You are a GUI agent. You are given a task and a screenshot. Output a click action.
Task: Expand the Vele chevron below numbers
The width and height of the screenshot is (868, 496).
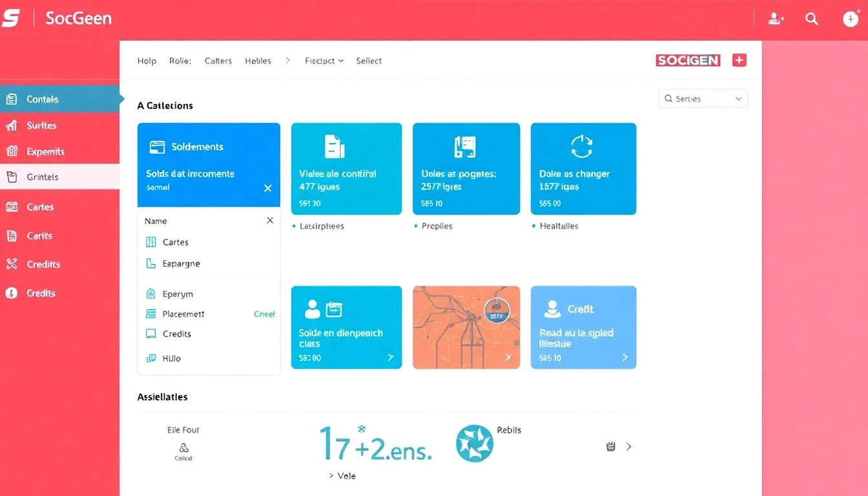pos(331,476)
